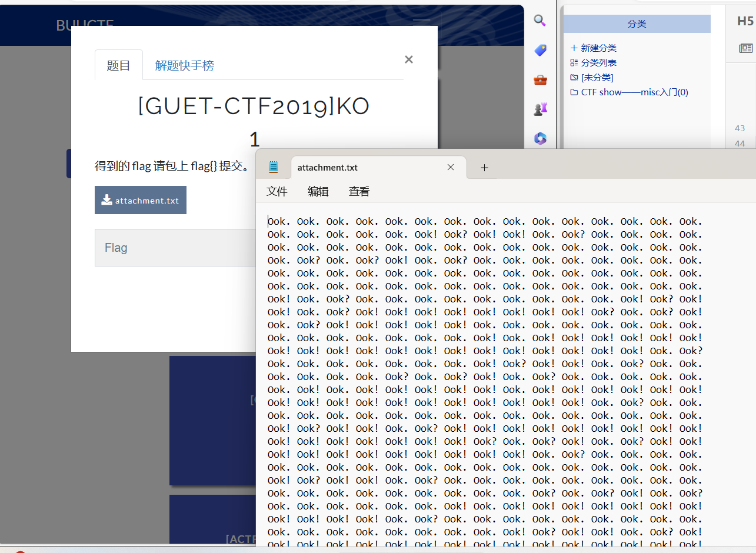
Task: Open the red toolbox icon in sidebar
Action: 540,79
